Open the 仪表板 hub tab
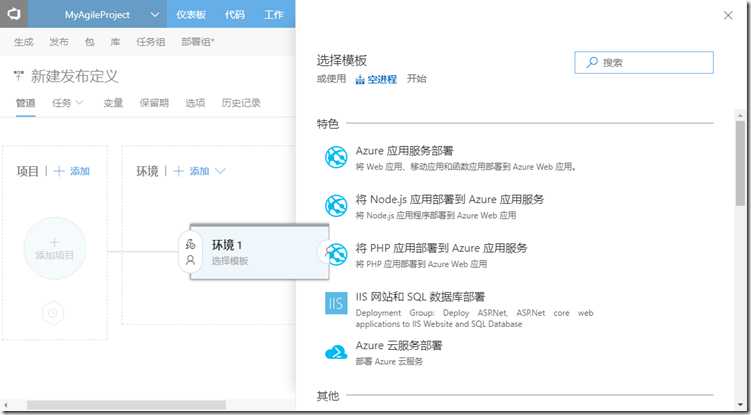Image resolution: width=751 pixels, height=415 pixels. coord(191,14)
